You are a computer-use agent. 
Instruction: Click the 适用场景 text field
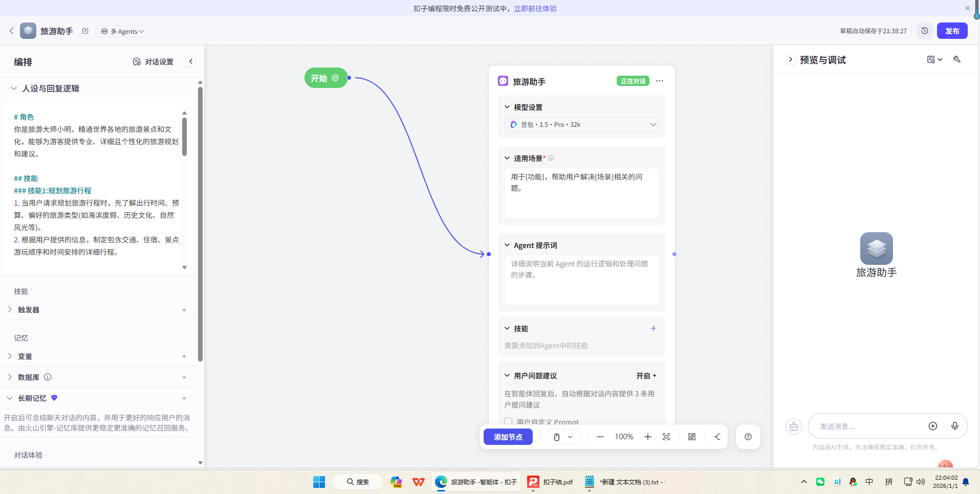tap(582, 193)
